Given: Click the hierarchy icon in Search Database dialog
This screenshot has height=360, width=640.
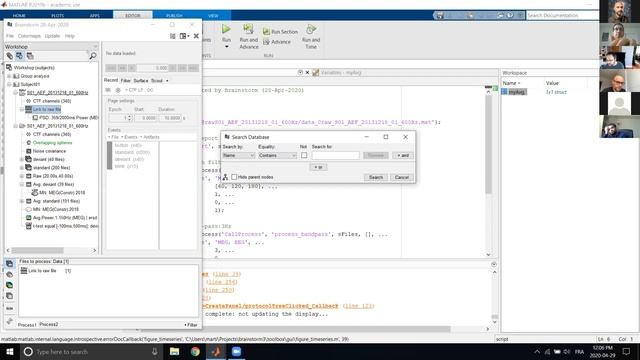Looking at the screenshot, I should click(x=225, y=177).
